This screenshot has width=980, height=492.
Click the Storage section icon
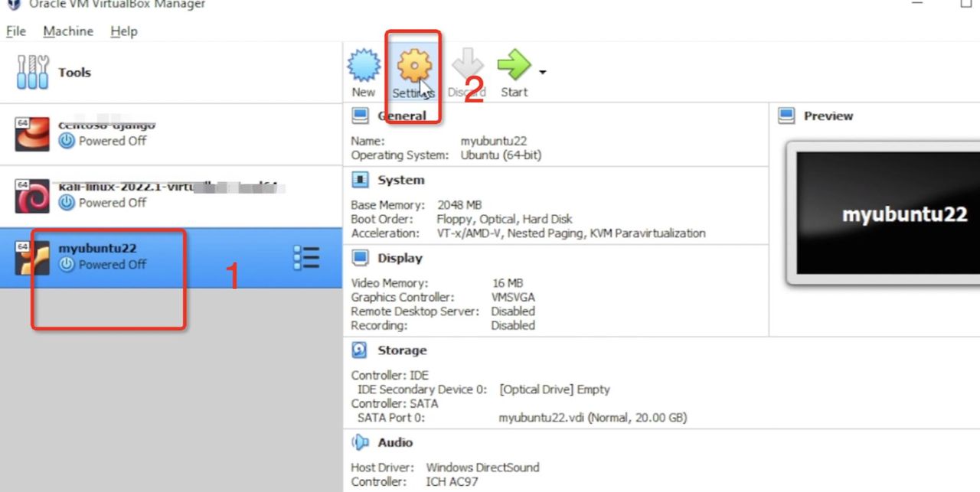(x=358, y=350)
